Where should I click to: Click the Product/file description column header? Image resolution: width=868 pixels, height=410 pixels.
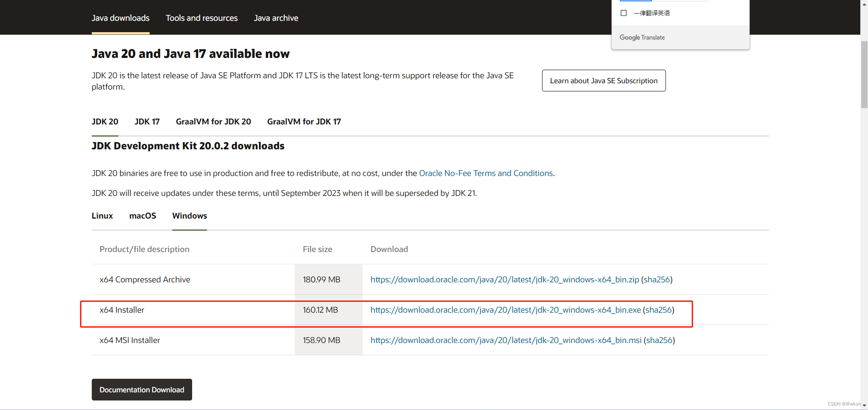[144, 249]
